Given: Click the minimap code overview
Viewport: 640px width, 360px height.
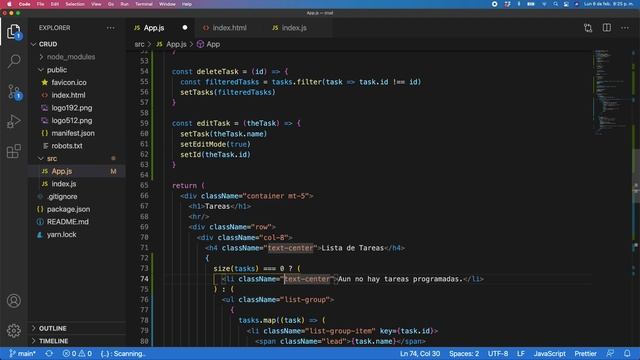Looking at the screenshot, I should pyautogui.click(x=611, y=92).
